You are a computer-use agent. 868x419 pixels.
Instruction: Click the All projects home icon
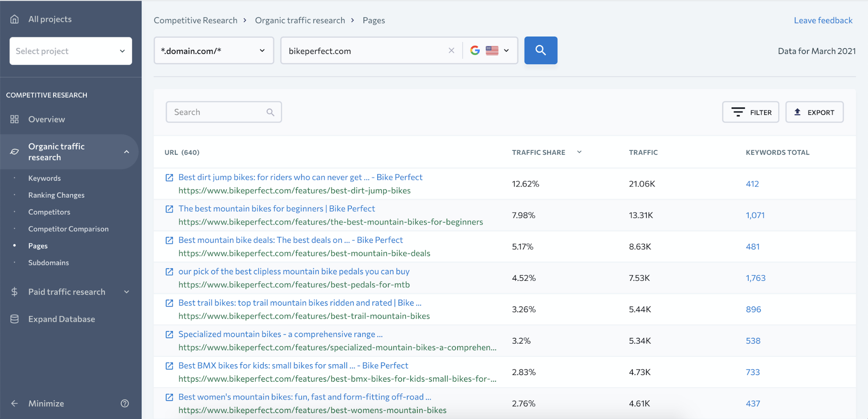tap(15, 19)
